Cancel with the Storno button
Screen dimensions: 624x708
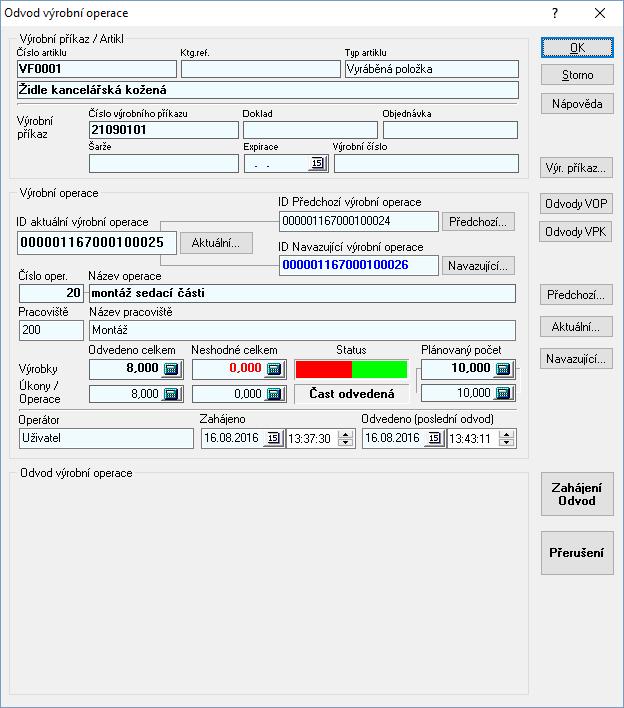point(577,75)
